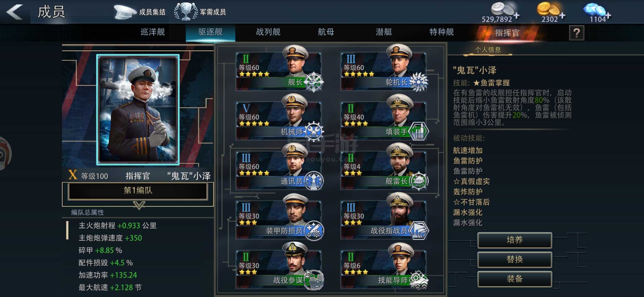Switch to the 巡洋舰 tab

[153, 32]
